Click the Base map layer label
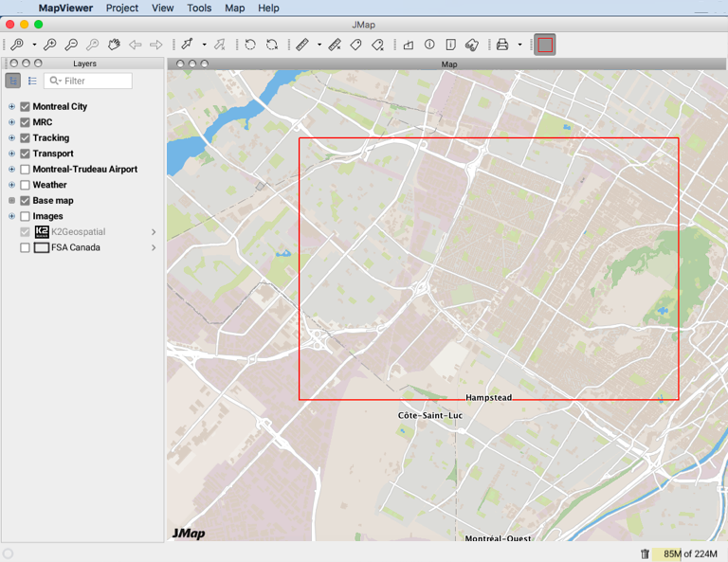This screenshot has height=562, width=728. click(x=53, y=201)
